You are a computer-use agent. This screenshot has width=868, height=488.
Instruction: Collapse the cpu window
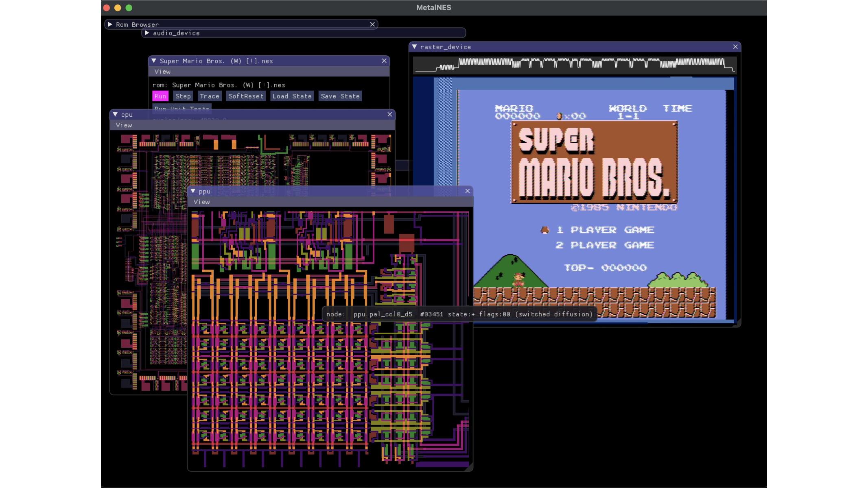115,114
